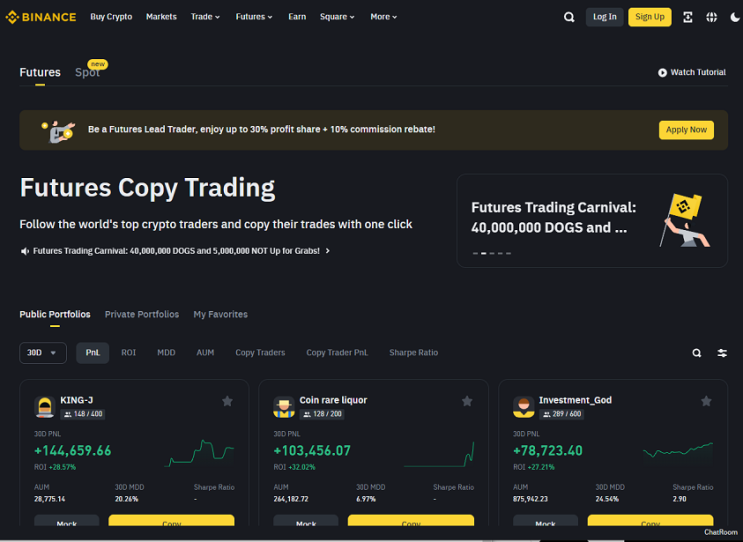Open the search icon in top navigation
743x542 pixels.
point(569,17)
